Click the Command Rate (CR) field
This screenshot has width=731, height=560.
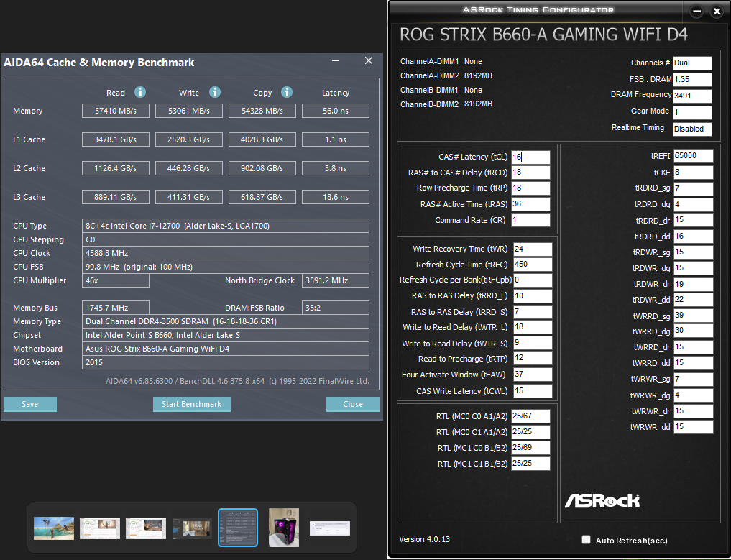point(530,220)
